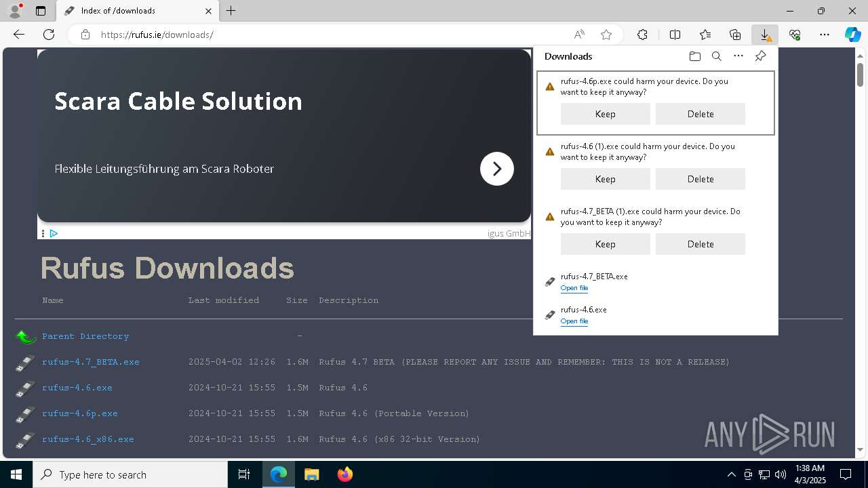
Task: Launch Firefox from taskbar
Action: (344, 474)
